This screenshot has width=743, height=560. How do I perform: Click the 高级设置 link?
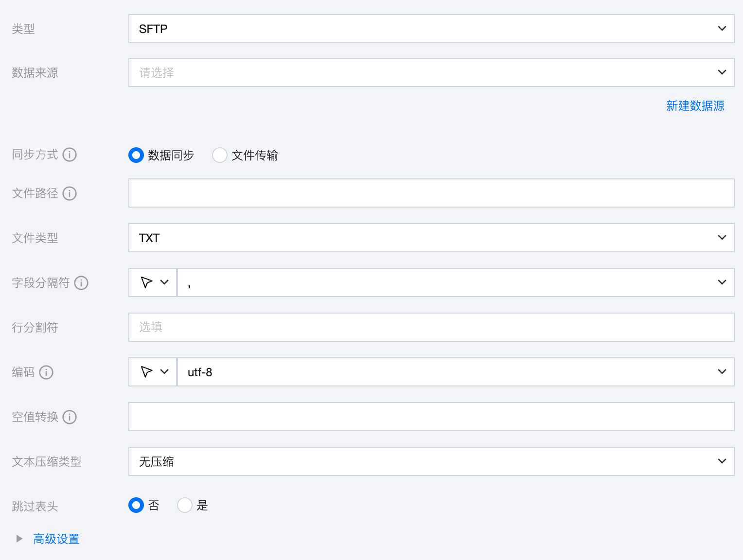[x=56, y=539]
